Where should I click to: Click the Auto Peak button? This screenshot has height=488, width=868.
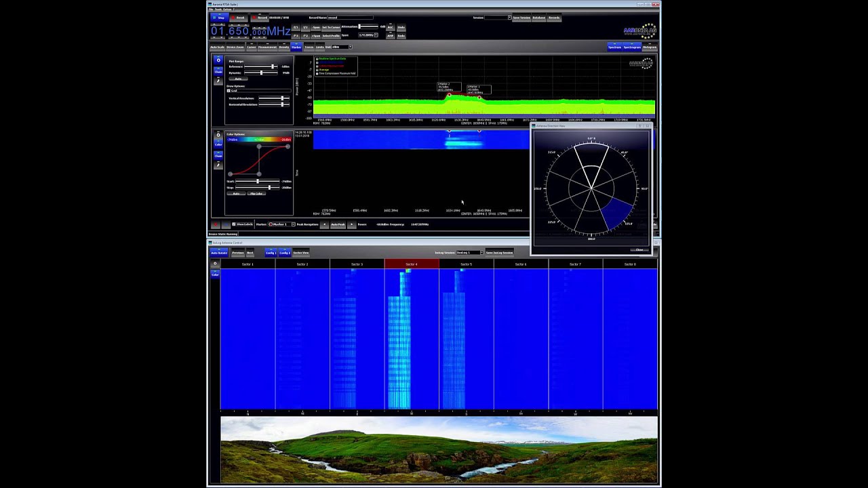(x=338, y=224)
